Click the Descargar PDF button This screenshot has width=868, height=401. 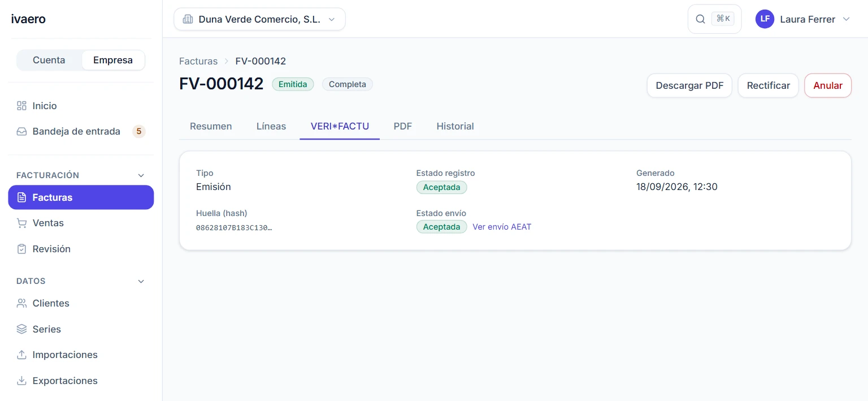689,85
